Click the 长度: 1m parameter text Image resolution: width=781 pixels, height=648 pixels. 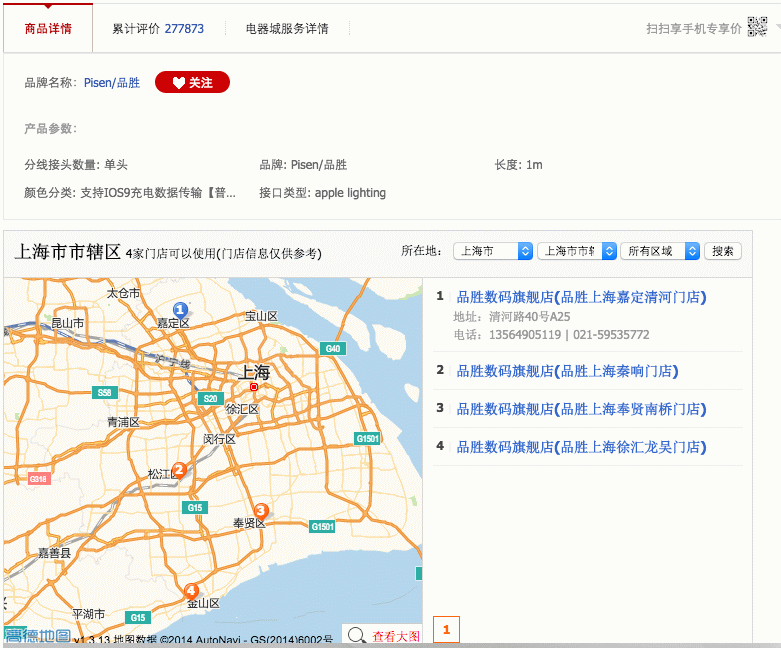pos(518,165)
